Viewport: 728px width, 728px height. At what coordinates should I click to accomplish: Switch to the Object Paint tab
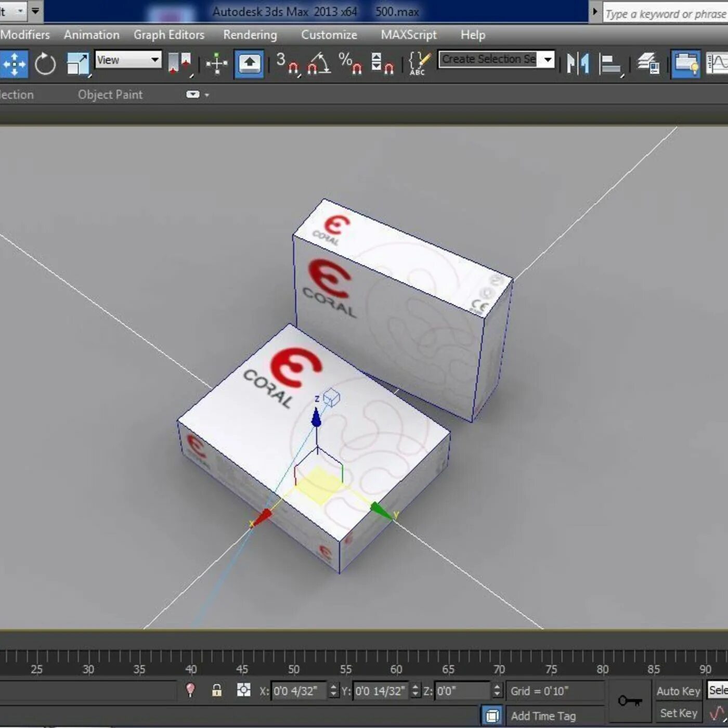[110, 95]
